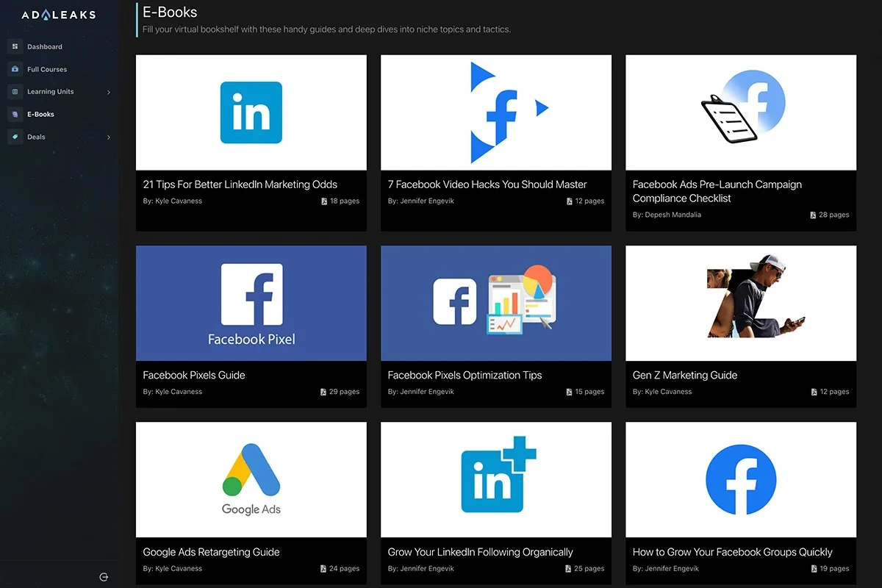882x588 pixels.
Task: Select E-Books menu item
Action: click(40, 114)
